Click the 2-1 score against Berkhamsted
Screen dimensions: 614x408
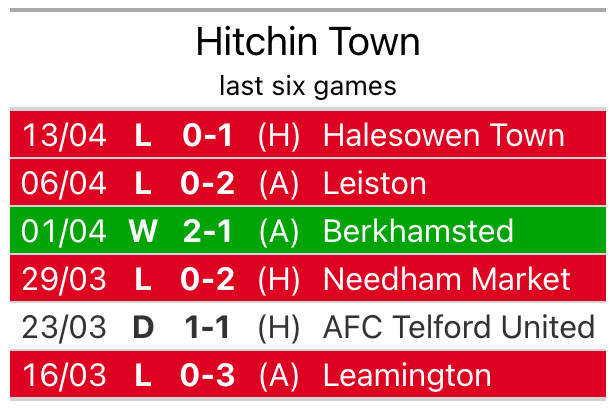coord(207,231)
